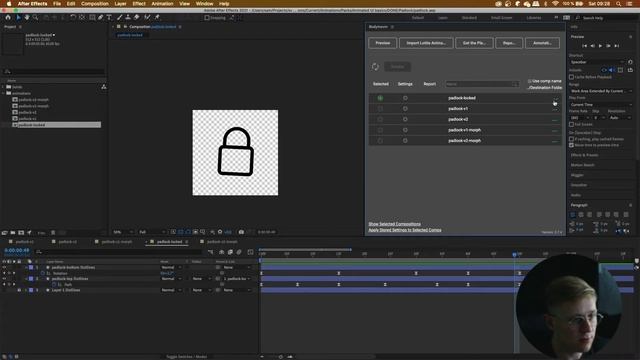Open project flowchart view icon
This screenshot has width=640, height=360.
[x=104, y=87]
